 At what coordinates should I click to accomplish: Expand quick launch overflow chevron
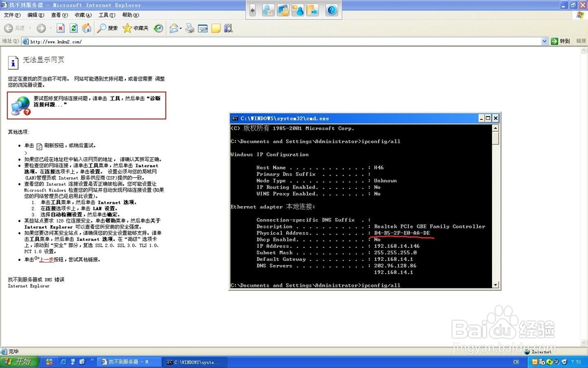[x=92, y=361]
